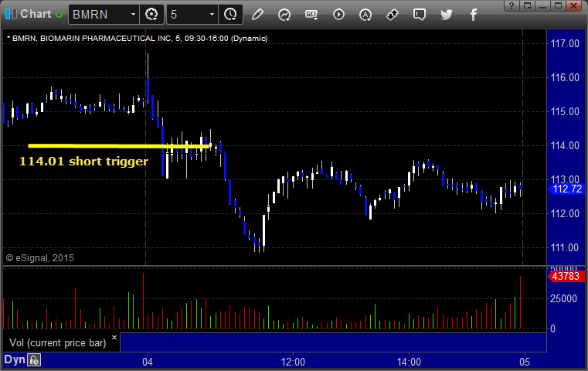The image size is (588, 371).
Task: Toggle the green link status circle
Action: (x=59, y=15)
